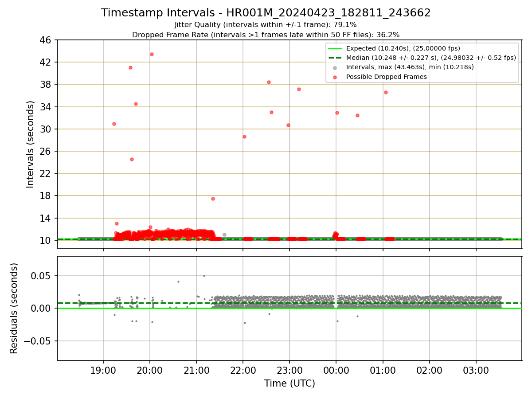Click the 38 y-axis tick label
Image resolution: width=532 pixels, height=399 pixels.
click(x=46, y=84)
